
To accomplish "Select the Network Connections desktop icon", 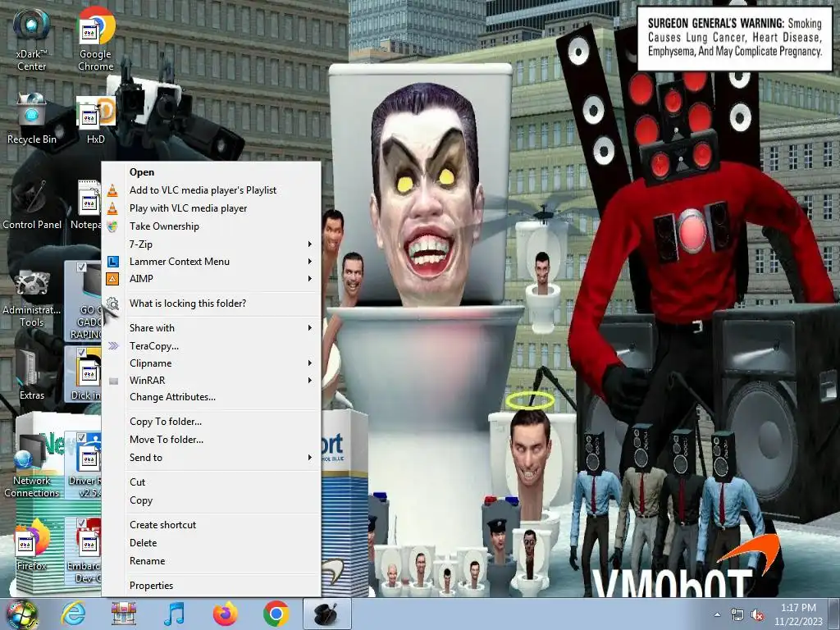I will 32,464.
